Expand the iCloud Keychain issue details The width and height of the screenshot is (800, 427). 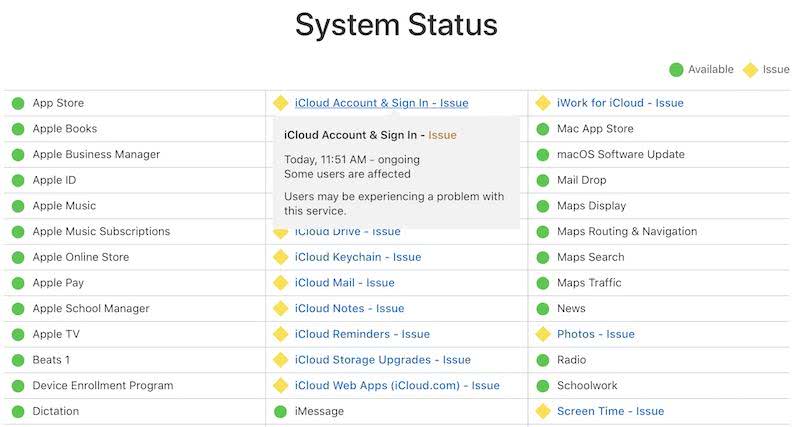coord(357,257)
